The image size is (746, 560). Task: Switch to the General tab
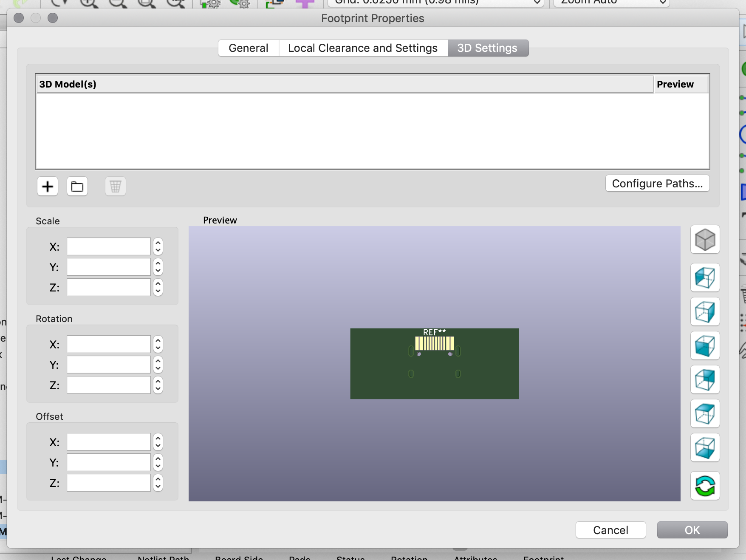(248, 48)
